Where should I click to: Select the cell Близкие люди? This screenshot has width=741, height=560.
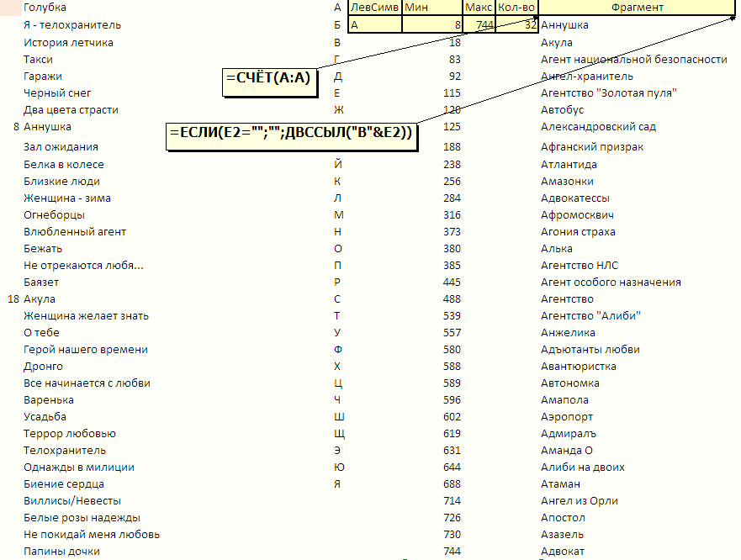click(x=62, y=182)
